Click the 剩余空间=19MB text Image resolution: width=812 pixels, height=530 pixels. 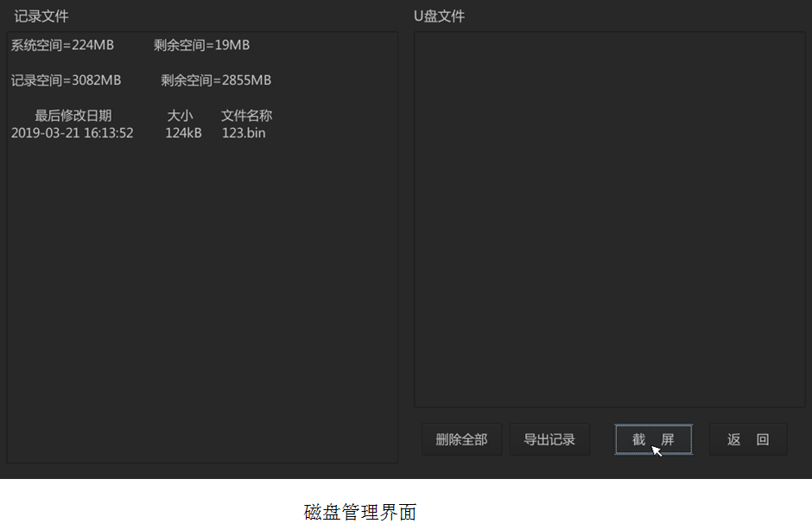[x=201, y=45]
